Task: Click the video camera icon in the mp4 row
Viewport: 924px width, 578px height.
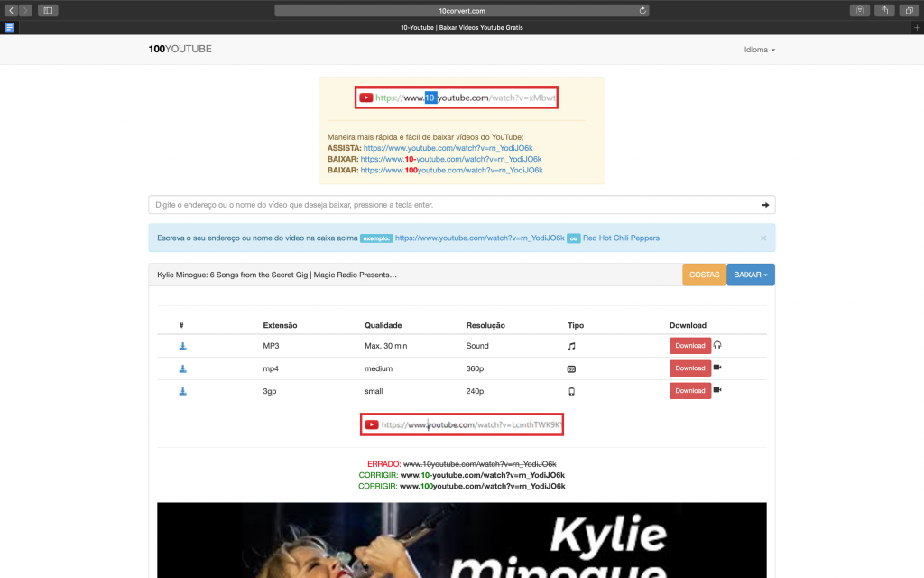Action: (x=717, y=368)
